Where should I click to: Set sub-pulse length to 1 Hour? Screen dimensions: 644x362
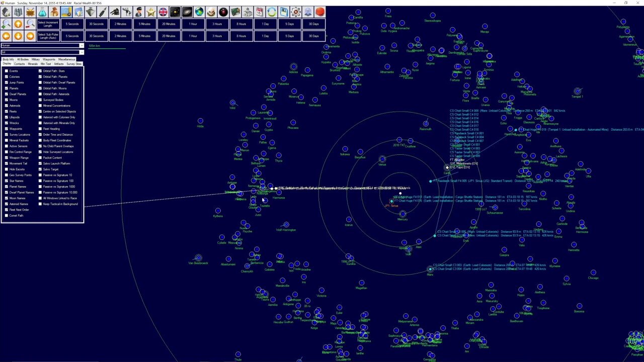pyautogui.click(x=193, y=36)
